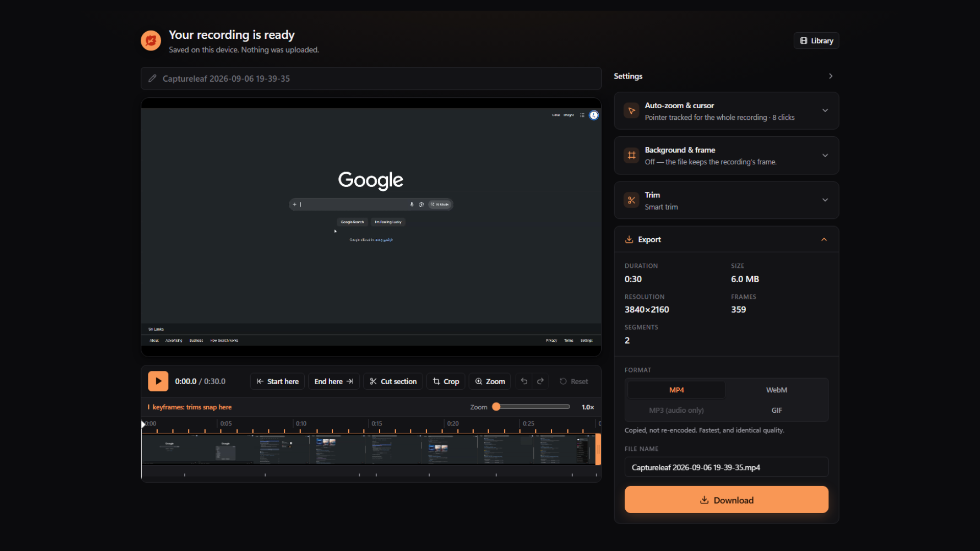The image size is (980, 551).
Task: Click the Download arrow icon on Download button
Action: coord(704,500)
